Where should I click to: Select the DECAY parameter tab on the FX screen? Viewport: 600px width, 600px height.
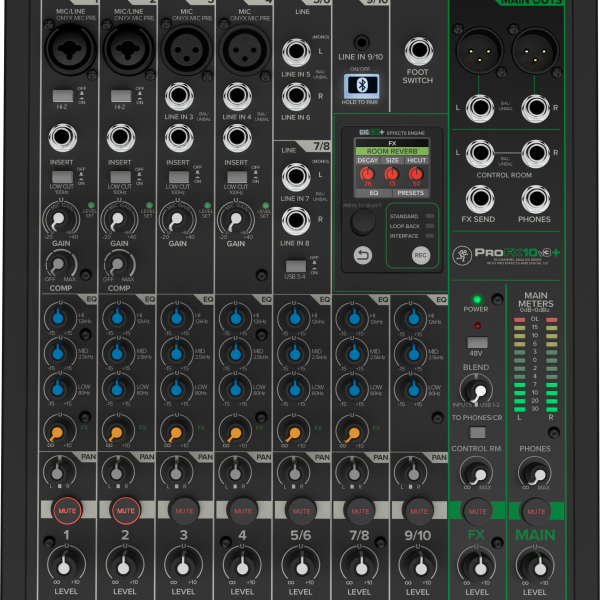coord(367,160)
